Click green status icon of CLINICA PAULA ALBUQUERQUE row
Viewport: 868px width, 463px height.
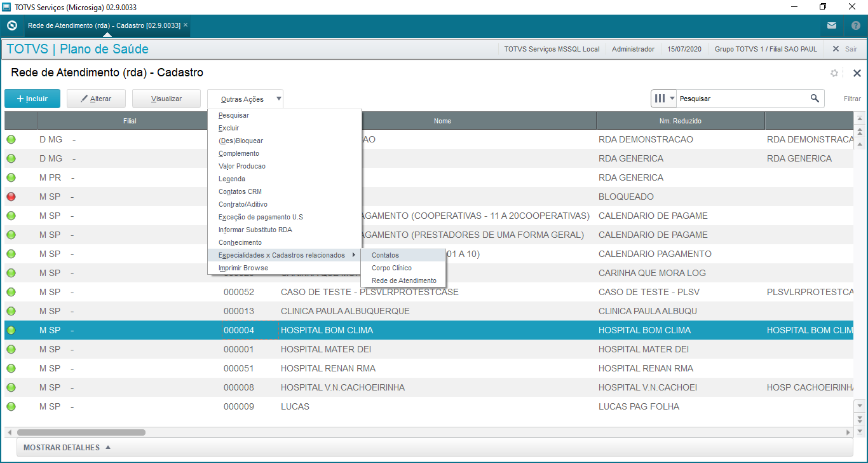coord(11,311)
